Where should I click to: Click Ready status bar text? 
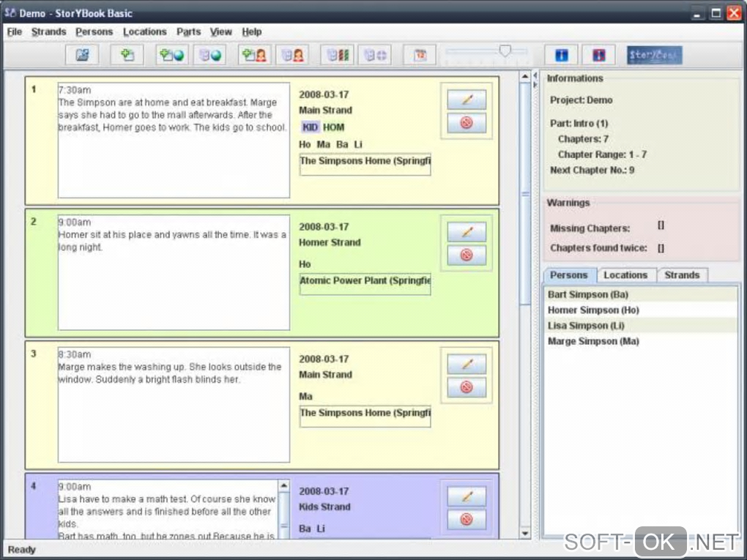point(22,550)
